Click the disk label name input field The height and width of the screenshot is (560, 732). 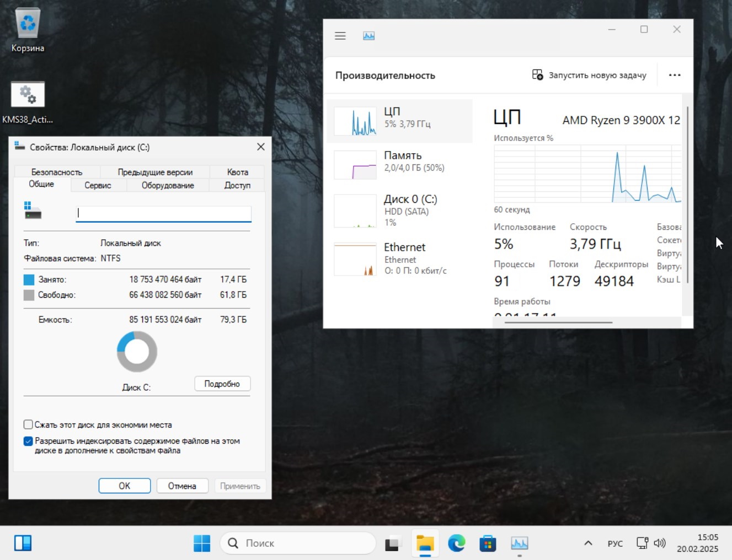(x=163, y=213)
